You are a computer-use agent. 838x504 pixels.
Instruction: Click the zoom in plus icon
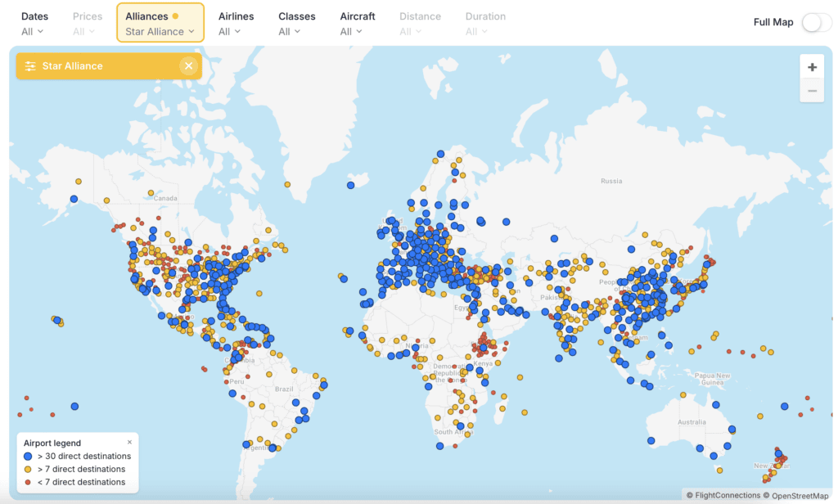812,66
